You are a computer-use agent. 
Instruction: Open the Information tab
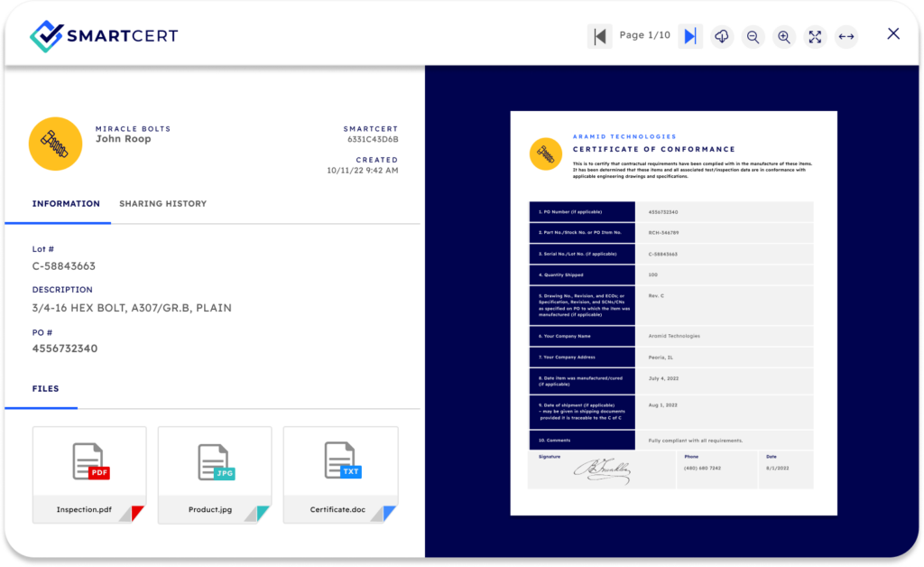click(x=66, y=204)
